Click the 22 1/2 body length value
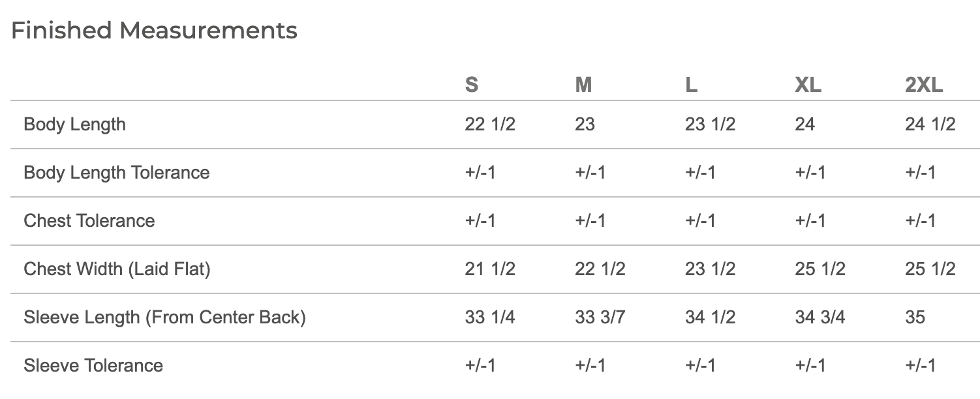Viewport: 980px width, 399px height. point(490,125)
